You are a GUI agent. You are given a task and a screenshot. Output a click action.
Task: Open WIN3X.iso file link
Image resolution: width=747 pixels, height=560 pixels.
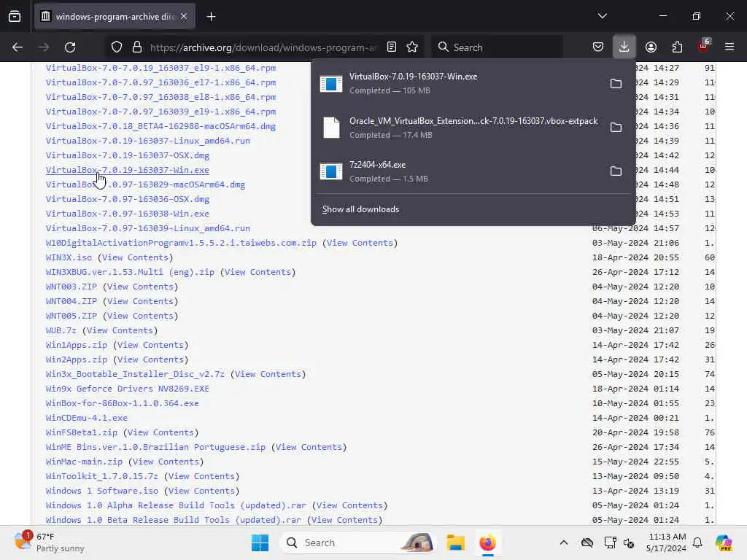[x=69, y=257]
